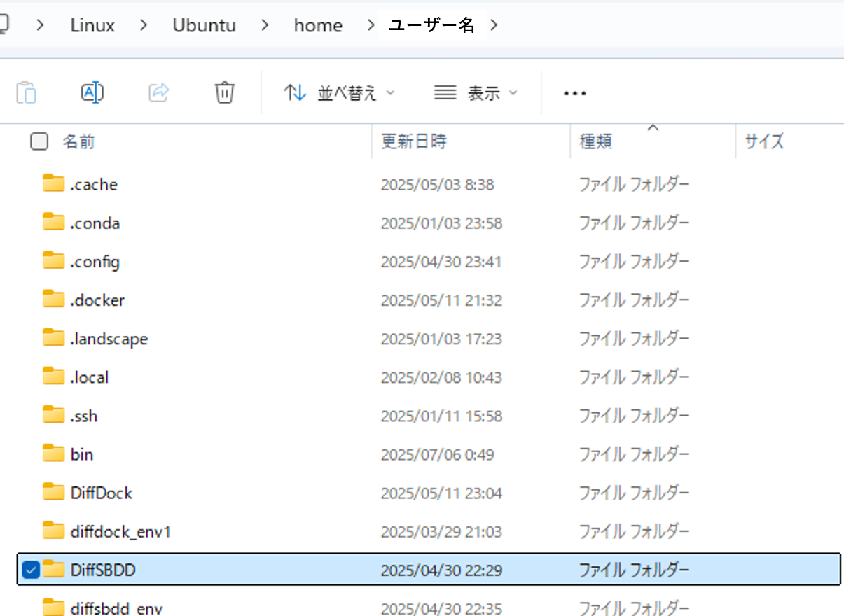This screenshot has width=844, height=616.
Task: Click the Paste icon in the toolbar
Action: pos(27,92)
